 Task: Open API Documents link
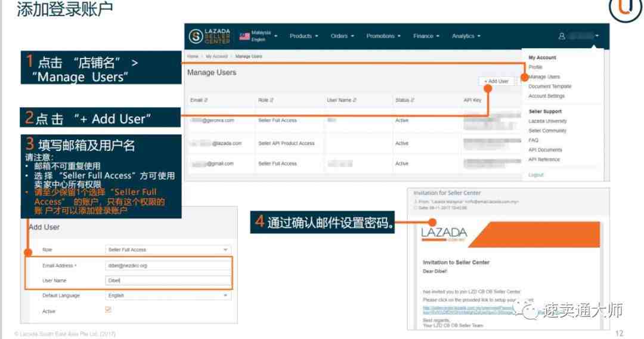pyautogui.click(x=545, y=150)
